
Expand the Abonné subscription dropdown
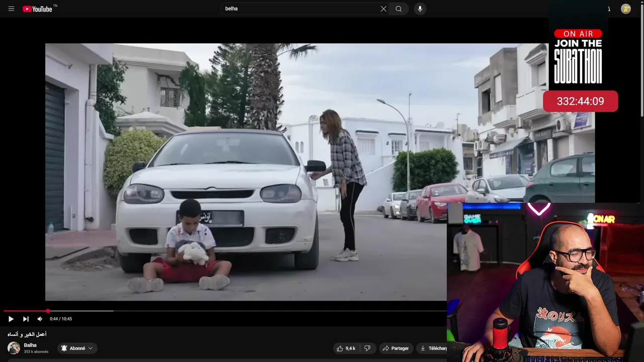tap(77, 348)
